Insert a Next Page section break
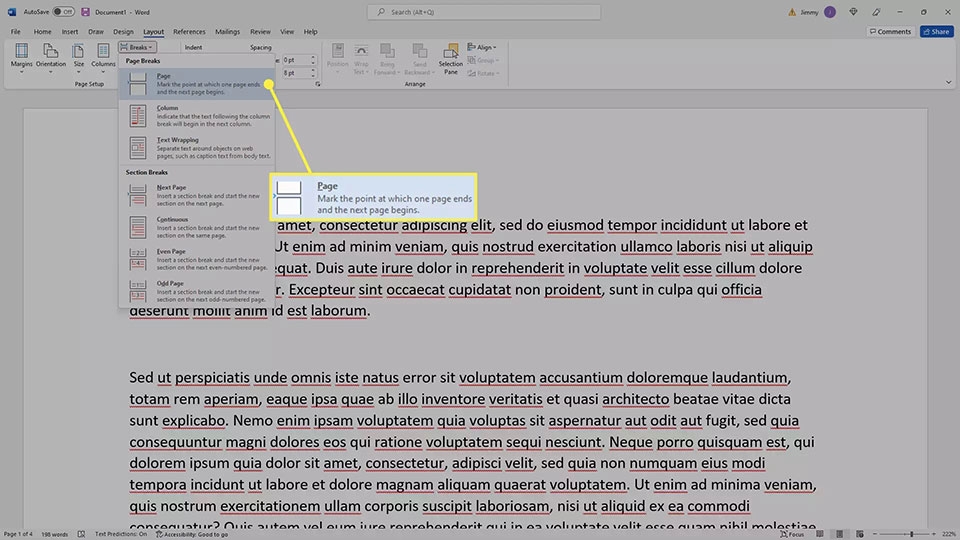 click(x=197, y=195)
